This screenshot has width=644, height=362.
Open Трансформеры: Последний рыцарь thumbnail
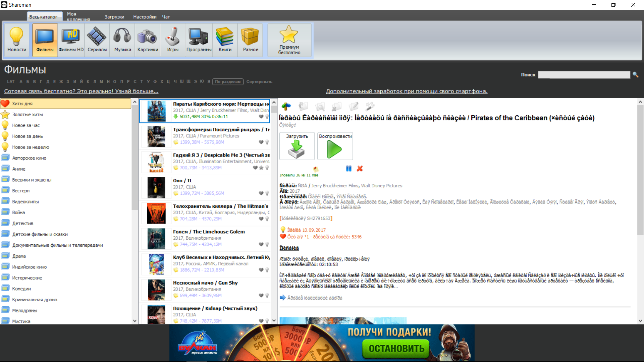[x=156, y=136]
